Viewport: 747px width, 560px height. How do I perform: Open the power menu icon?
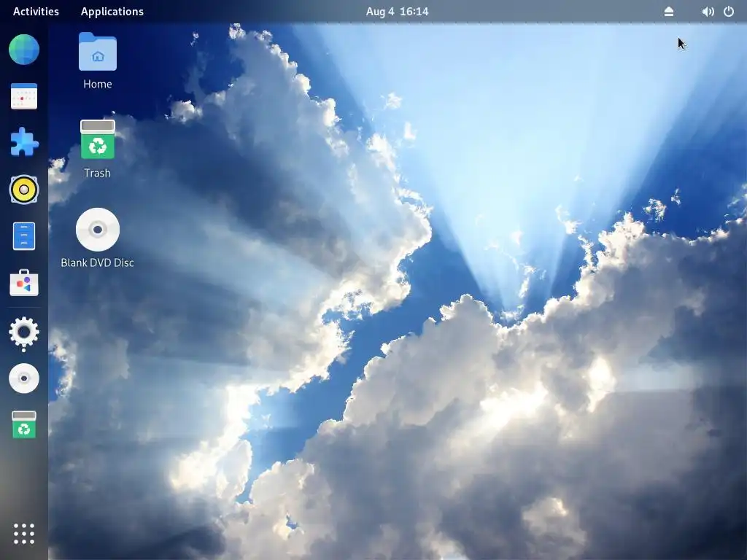[x=729, y=12]
